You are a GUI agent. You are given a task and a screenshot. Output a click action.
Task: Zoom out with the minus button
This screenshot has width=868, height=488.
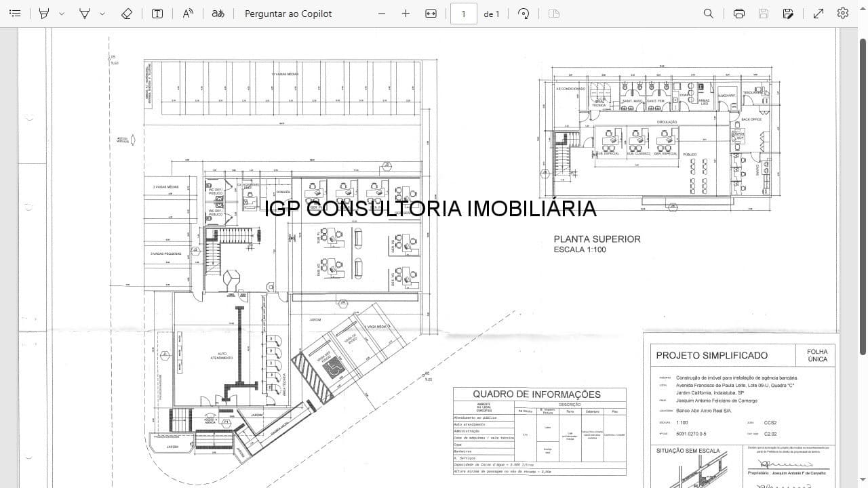[x=382, y=14]
